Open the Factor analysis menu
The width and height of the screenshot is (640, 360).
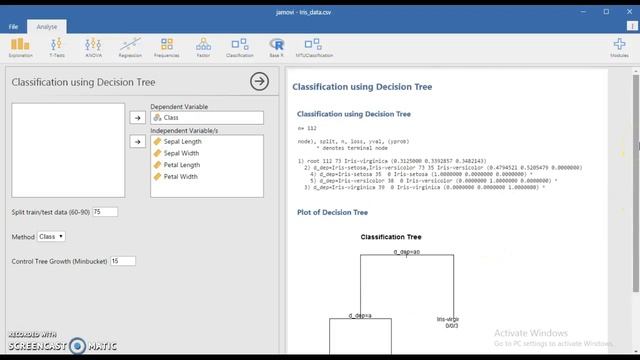click(x=203, y=48)
